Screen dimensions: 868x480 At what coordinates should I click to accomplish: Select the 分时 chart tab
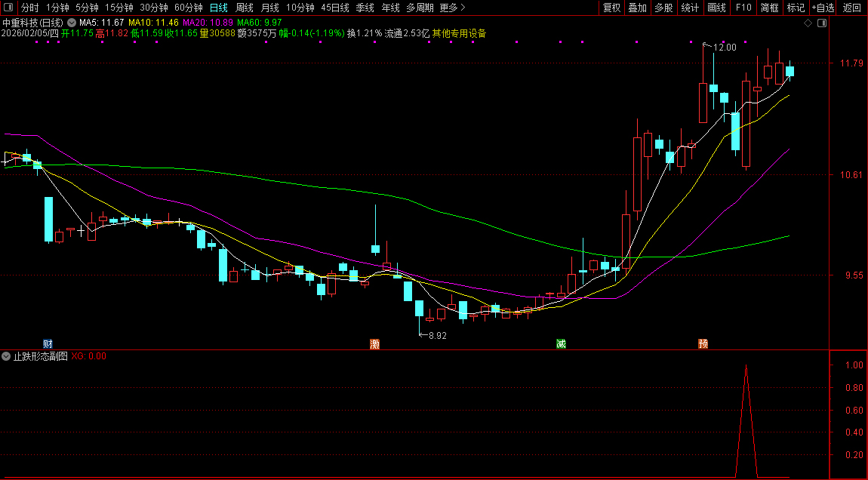pyautogui.click(x=29, y=8)
